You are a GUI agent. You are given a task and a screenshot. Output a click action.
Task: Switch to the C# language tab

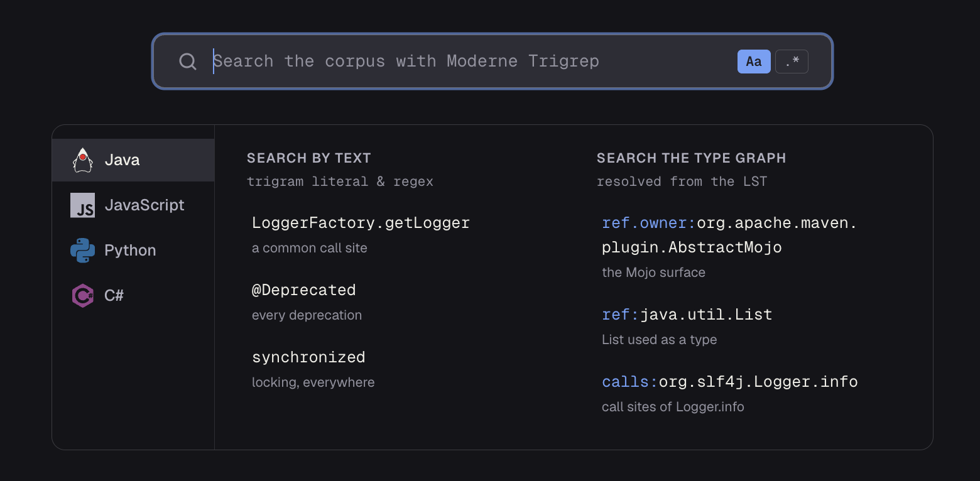tap(133, 295)
